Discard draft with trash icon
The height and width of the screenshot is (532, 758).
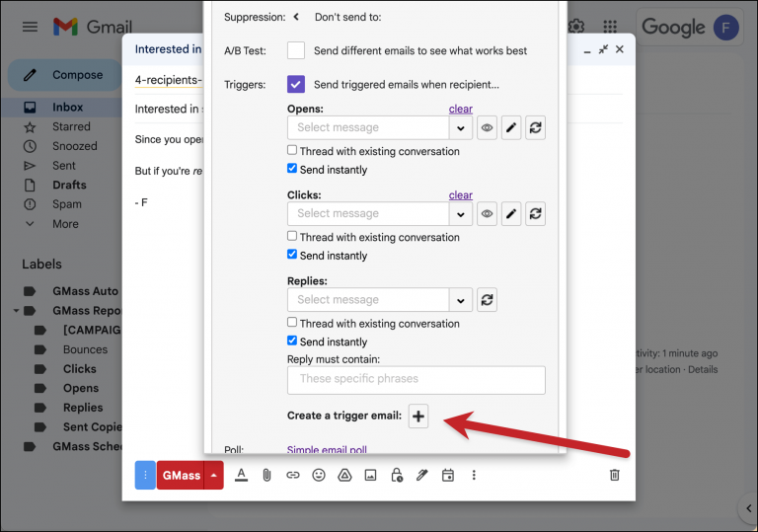click(615, 475)
